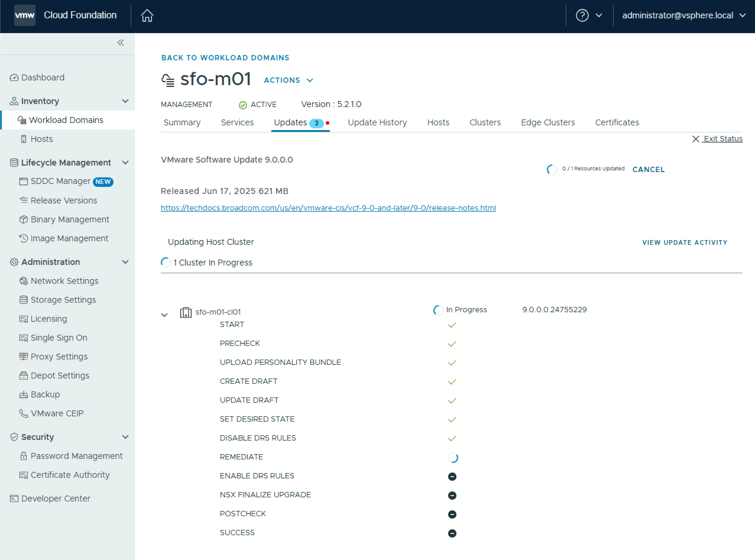Cancel the in-progress software update

[x=648, y=169]
